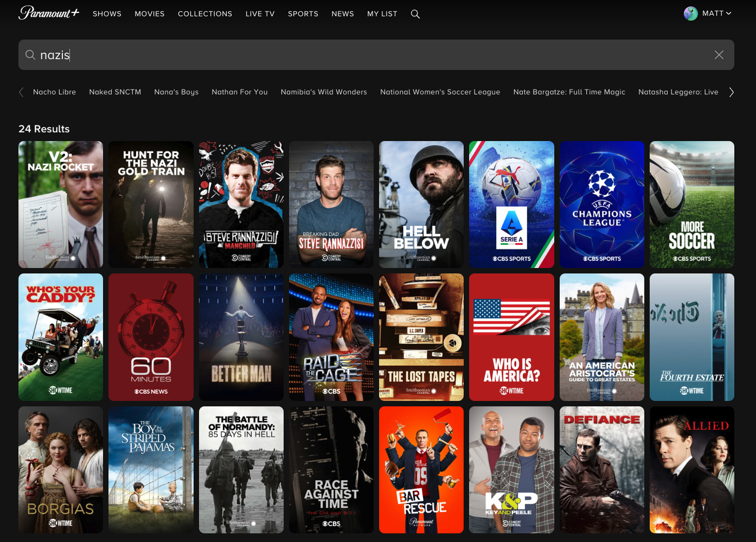
Task: Open the Who's Your Caddy? poster
Action: click(61, 337)
